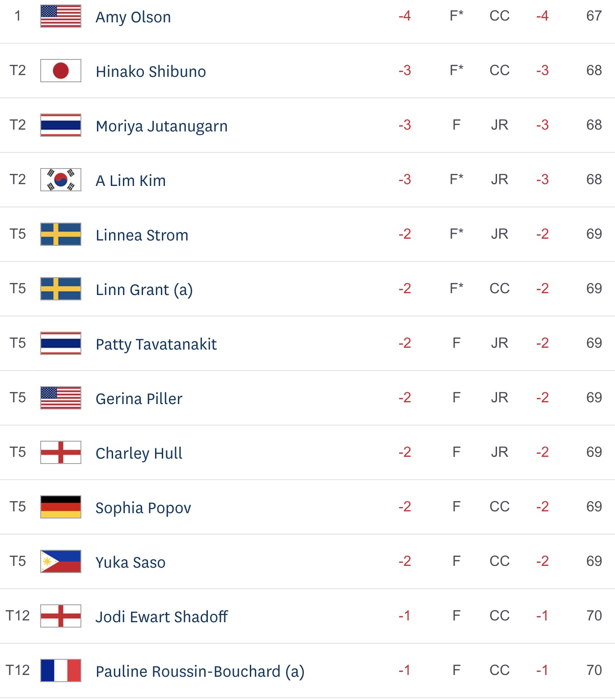The image size is (615, 700).
Task: Click the CC course label in Sophia Popov's row
Action: click(x=500, y=506)
